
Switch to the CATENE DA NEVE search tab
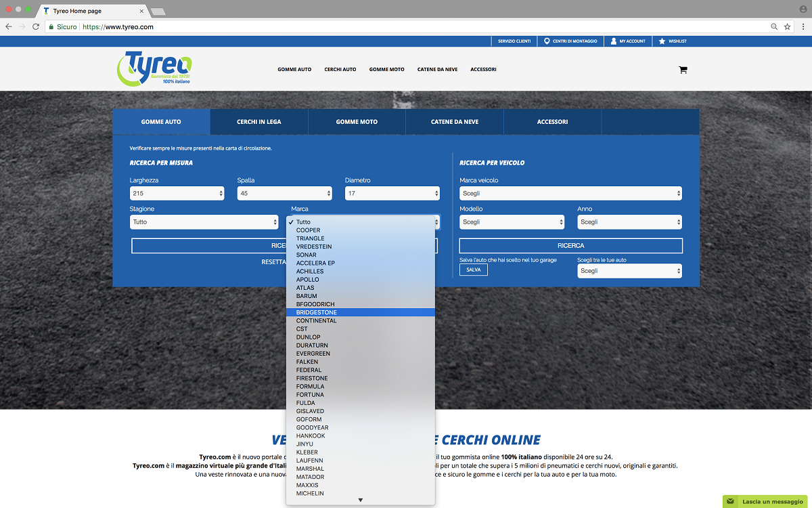pos(455,122)
